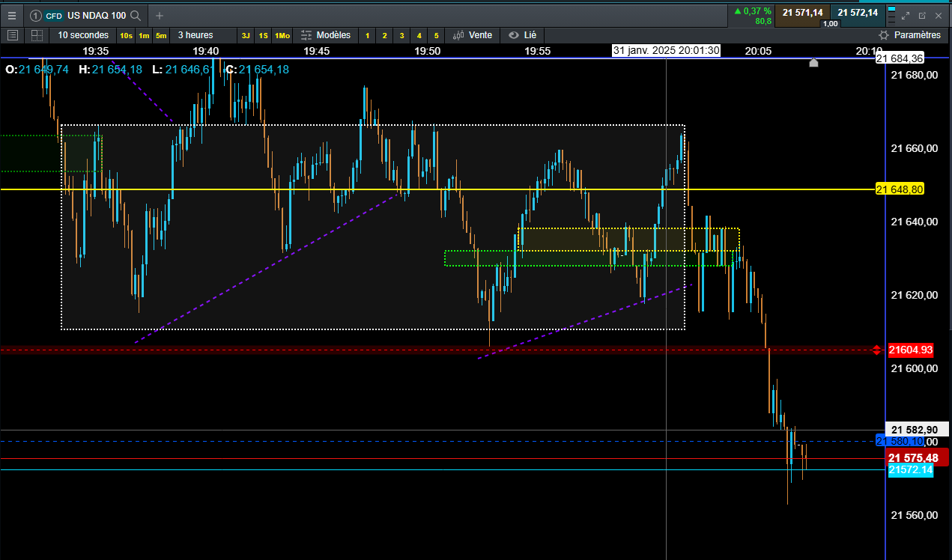
Task: Toggle the Lié eye icon
Action: [x=513, y=35]
